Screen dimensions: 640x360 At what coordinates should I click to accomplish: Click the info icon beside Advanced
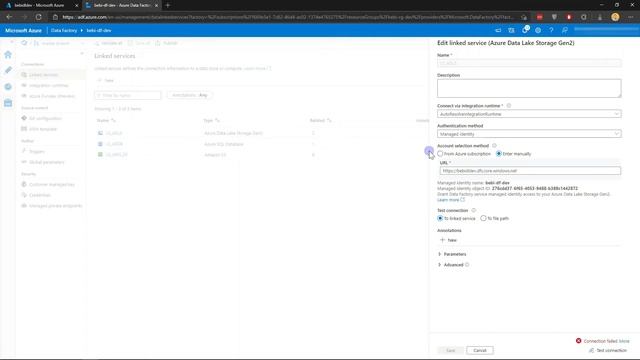(467, 265)
